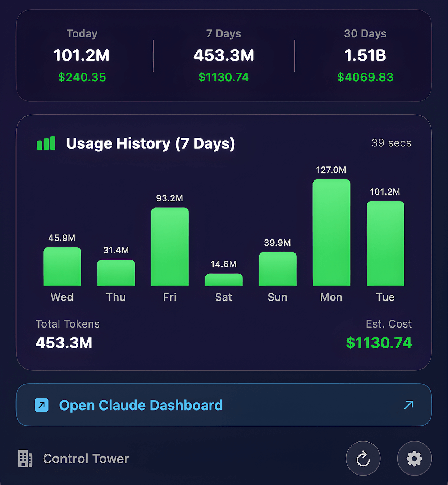Switch to the Today stats section
This screenshot has width=448, height=485.
tap(82, 56)
